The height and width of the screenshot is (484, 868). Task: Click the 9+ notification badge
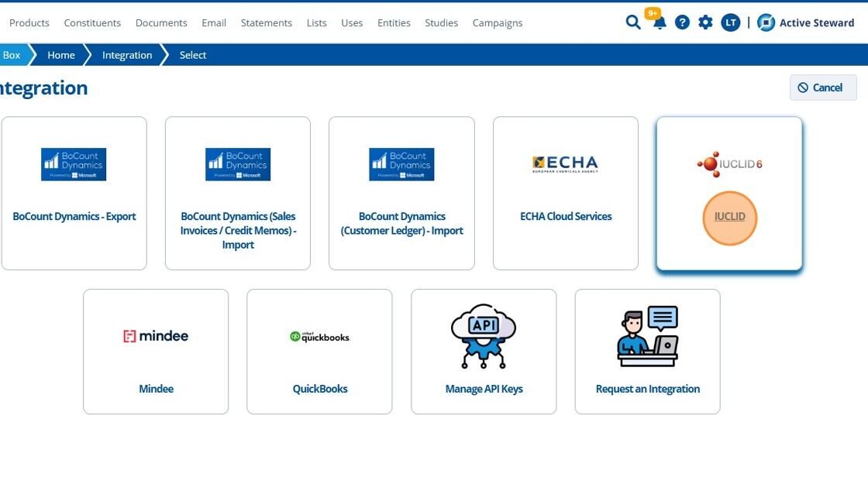click(653, 13)
